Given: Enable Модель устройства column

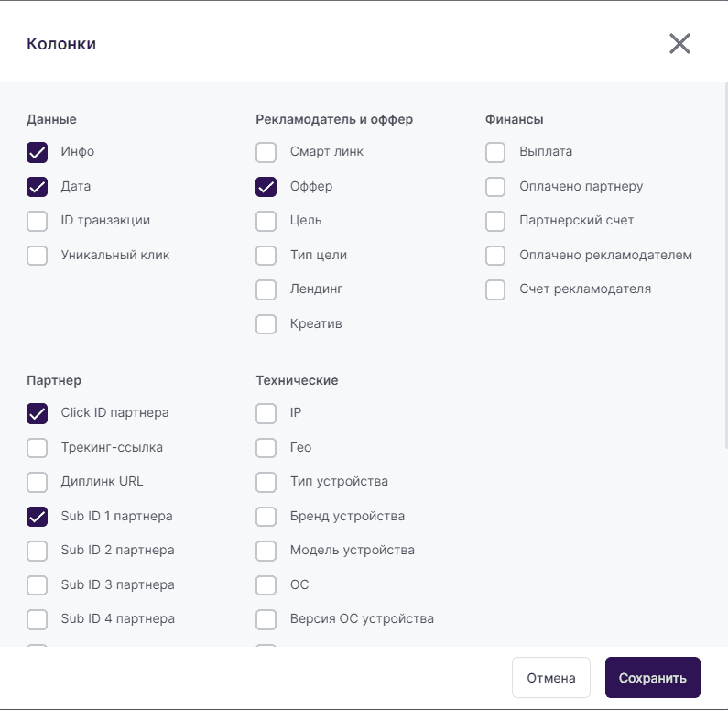Looking at the screenshot, I should tap(266, 551).
